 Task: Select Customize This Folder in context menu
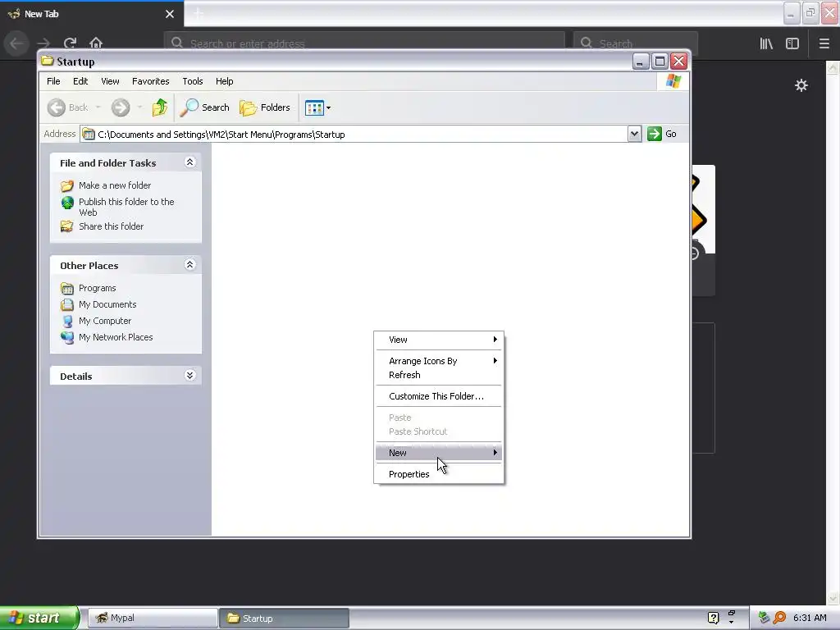tap(439, 396)
